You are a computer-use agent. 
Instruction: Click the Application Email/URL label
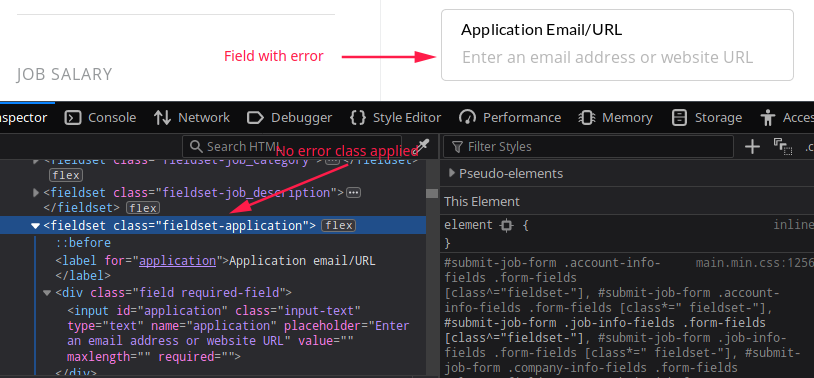(x=541, y=30)
